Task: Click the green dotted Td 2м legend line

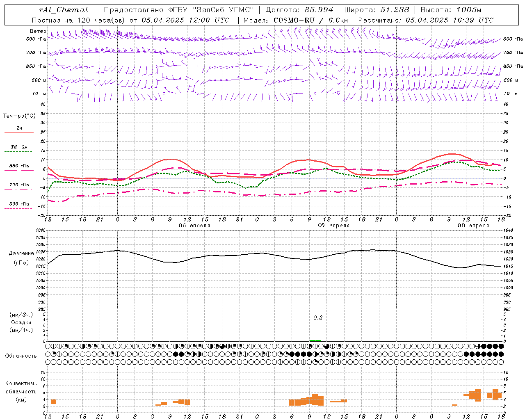Action: 18,152
